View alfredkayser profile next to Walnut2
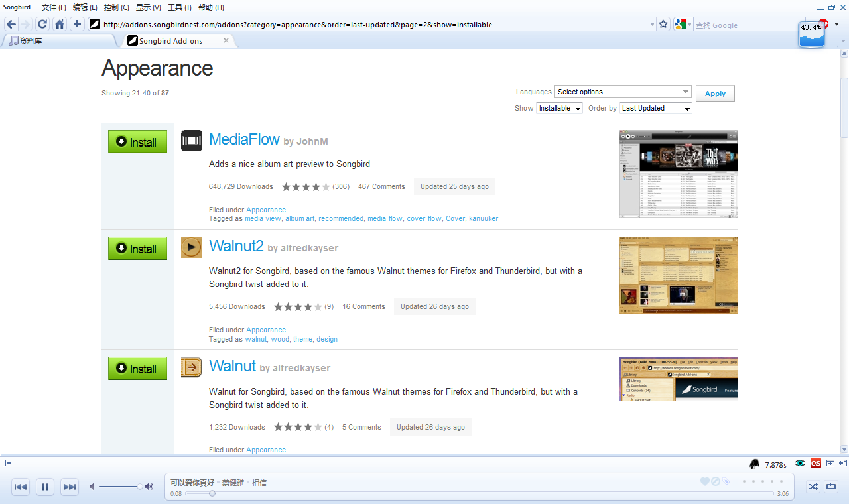849x504 pixels. point(310,248)
